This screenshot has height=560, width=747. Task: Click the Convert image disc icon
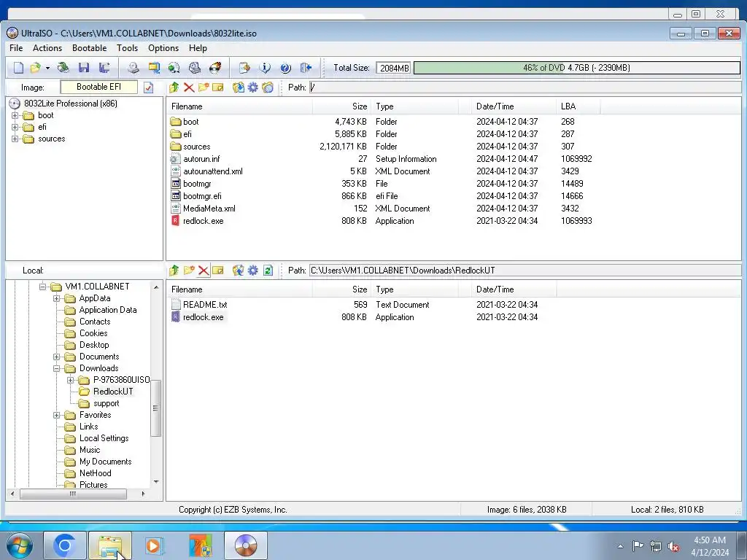click(174, 68)
